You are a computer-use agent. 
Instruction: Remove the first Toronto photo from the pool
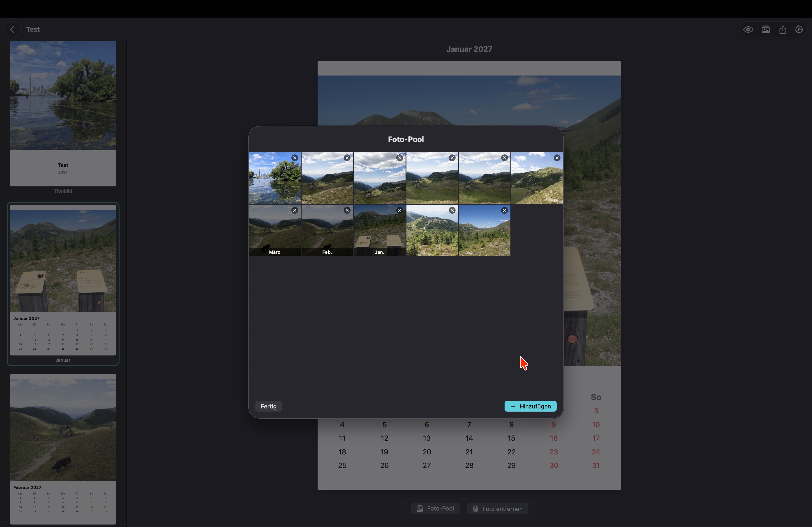(294, 158)
